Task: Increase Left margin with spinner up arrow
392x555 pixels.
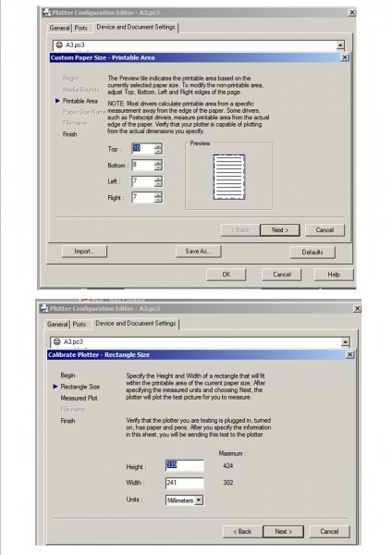Action: [158, 179]
